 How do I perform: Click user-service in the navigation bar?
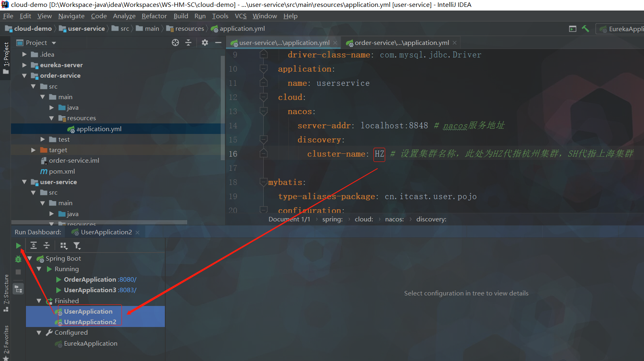(x=86, y=29)
